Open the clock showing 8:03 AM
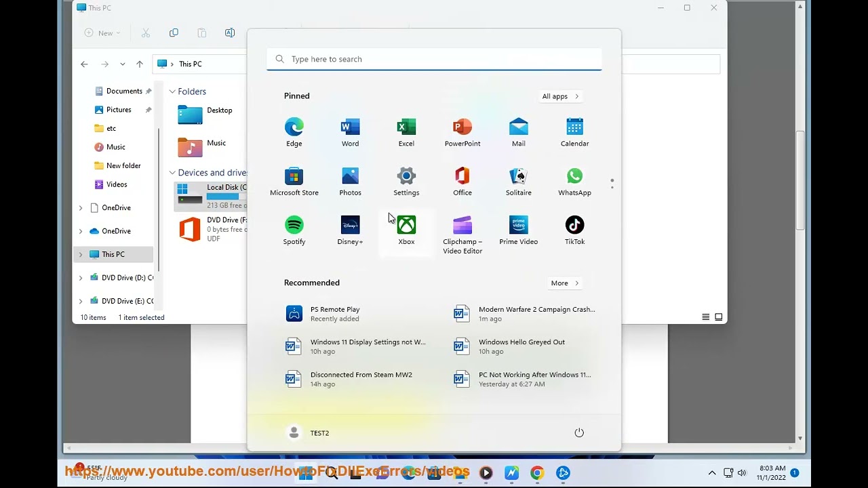The height and width of the screenshot is (488, 868). [772, 473]
